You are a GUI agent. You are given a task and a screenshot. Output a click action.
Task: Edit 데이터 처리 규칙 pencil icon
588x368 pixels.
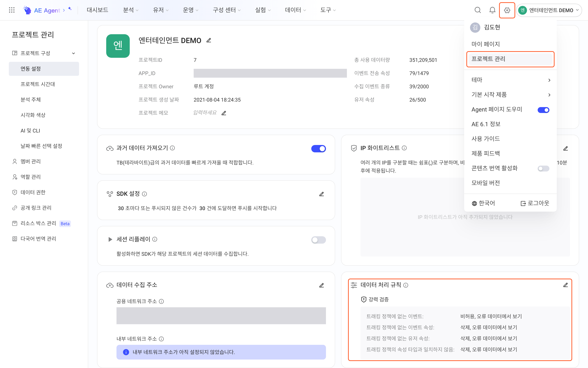[565, 285]
